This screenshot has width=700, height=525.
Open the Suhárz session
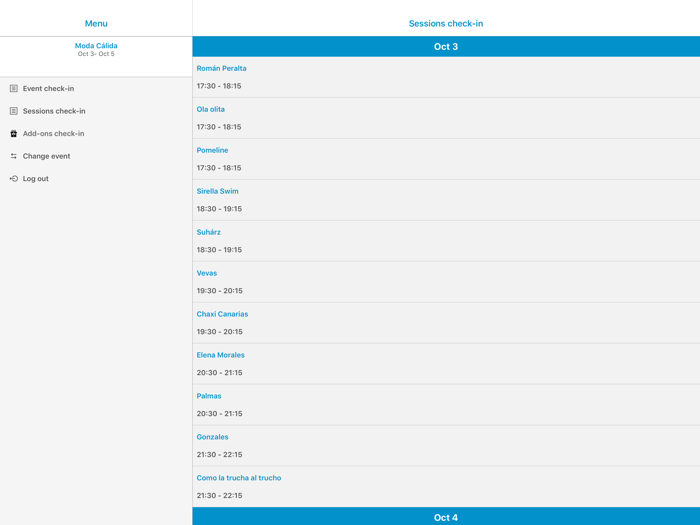(446, 242)
